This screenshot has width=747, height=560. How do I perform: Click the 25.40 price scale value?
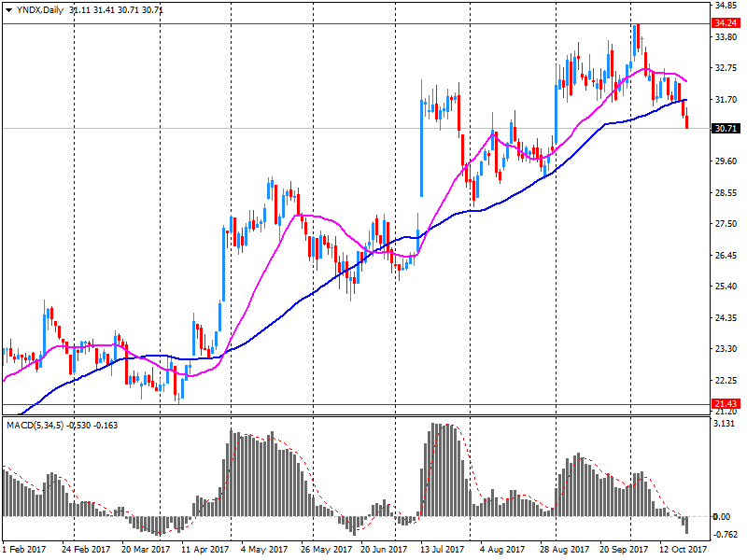pyautogui.click(x=726, y=287)
